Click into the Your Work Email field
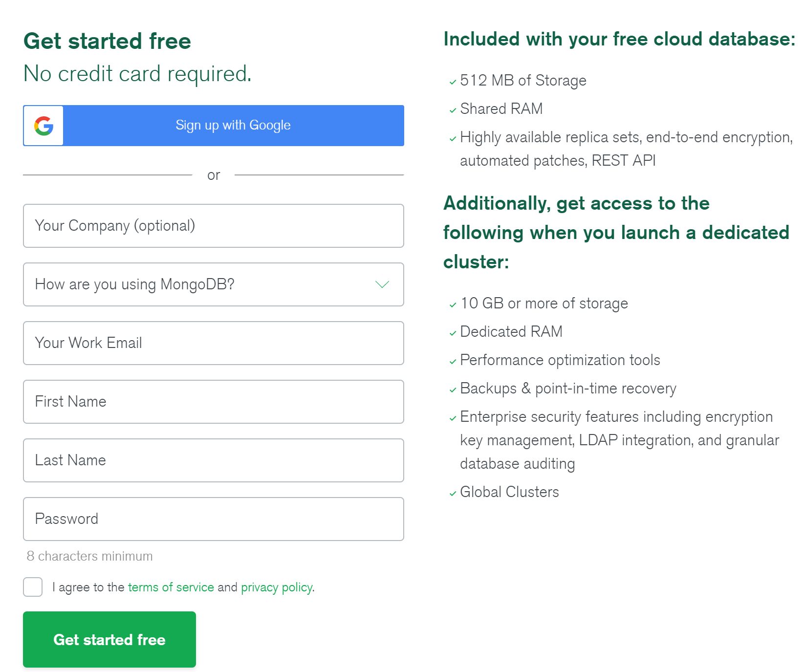Viewport: 804px width, 672px height. [213, 343]
